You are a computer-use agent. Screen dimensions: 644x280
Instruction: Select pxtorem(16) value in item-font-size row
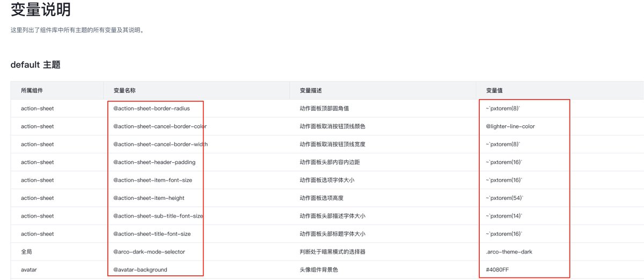point(503,180)
